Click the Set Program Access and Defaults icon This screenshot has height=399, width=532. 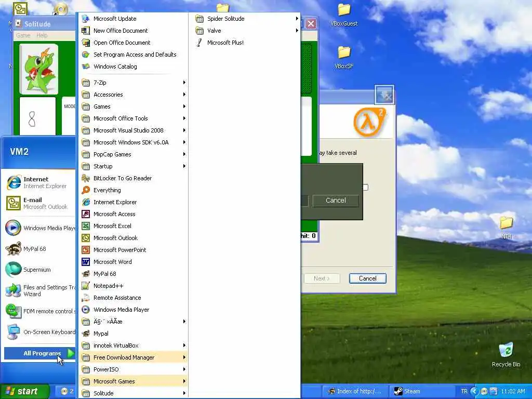(x=86, y=54)
